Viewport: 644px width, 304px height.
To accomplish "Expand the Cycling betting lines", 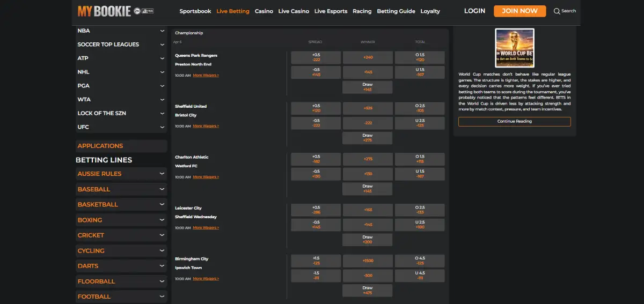I will click(121, 250).
